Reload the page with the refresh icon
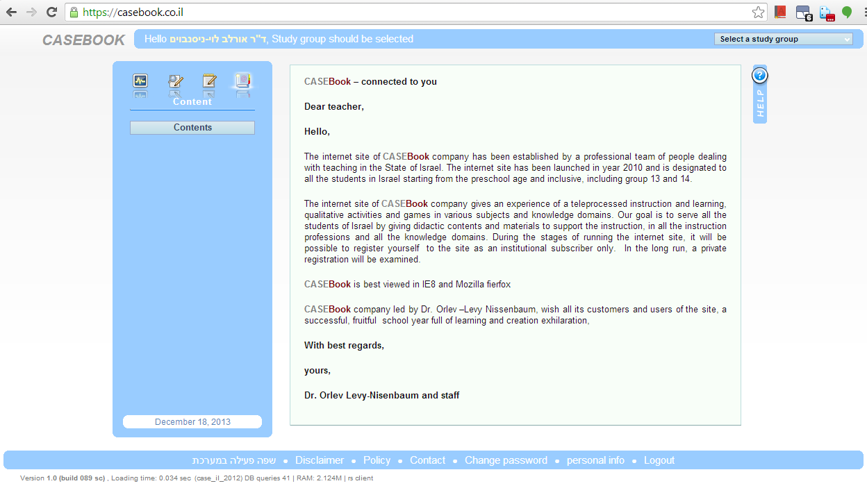Viewport: 867px width, 504px height. tap(51, 12)
